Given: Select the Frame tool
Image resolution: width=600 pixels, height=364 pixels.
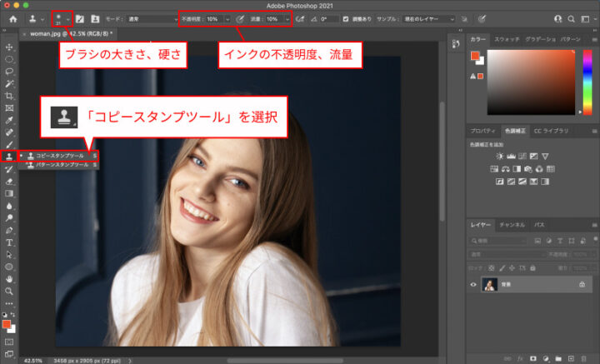Looking at the screenshot, I should coord(9,108).
